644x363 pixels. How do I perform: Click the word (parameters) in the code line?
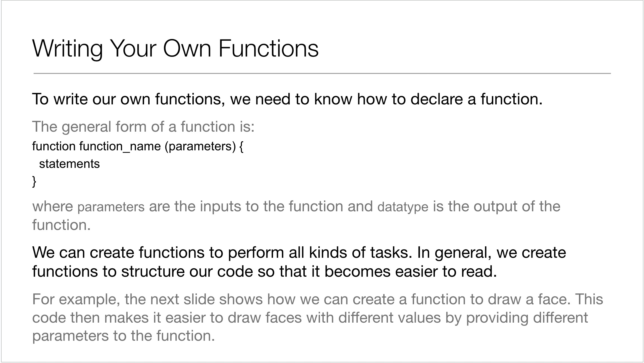pos(200,147)
